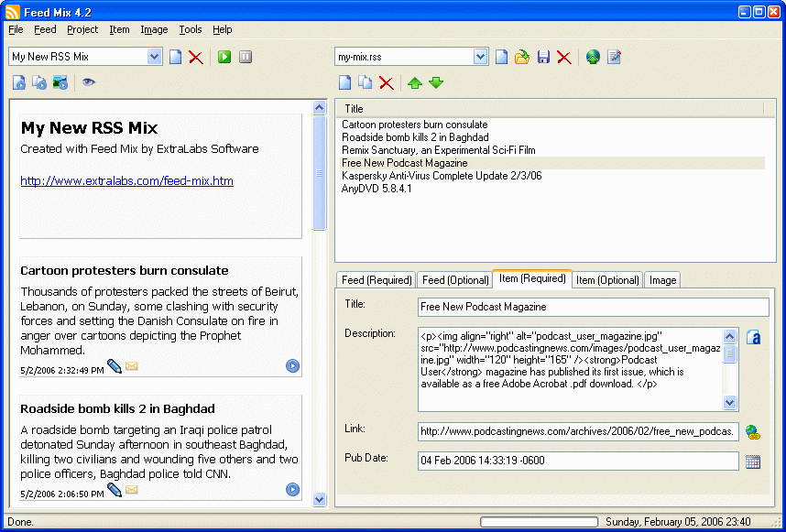Click into the Title input field
The height and width of the screenshot is (532, 786).
pyautogui.click(x=593, y=307)
